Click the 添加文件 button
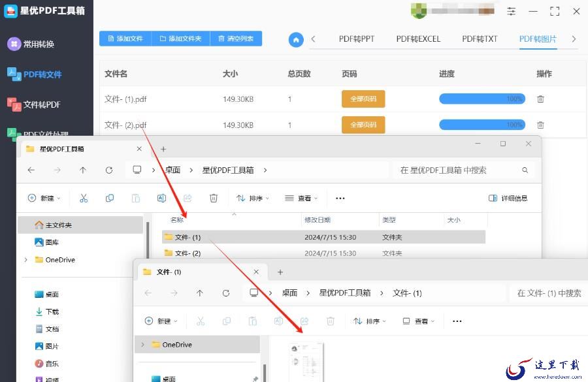 pos(125,39)
